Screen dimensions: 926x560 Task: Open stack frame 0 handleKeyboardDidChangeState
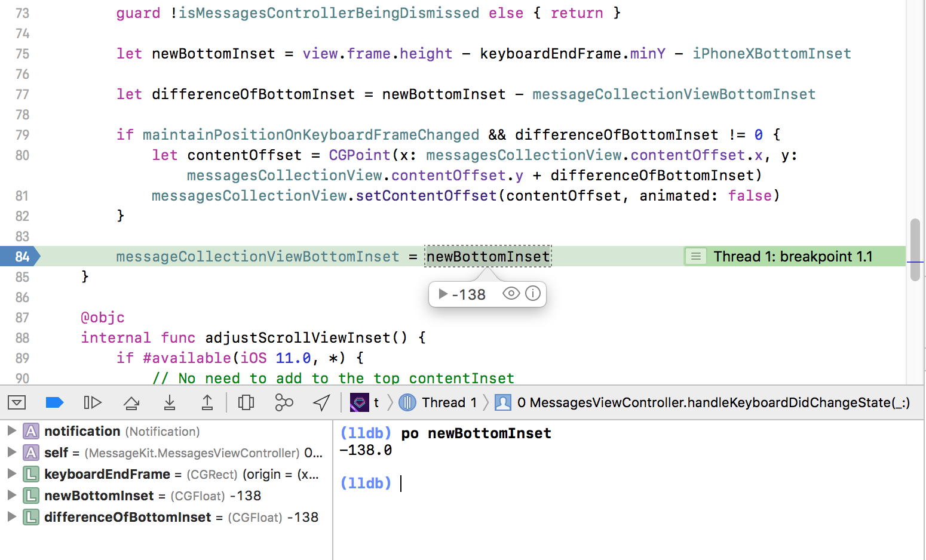[x=713, y=402]
